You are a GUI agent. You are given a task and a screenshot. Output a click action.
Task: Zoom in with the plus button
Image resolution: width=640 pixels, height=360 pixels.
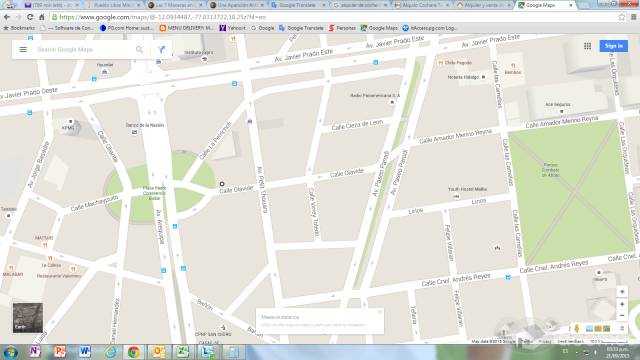pos(622,304)
